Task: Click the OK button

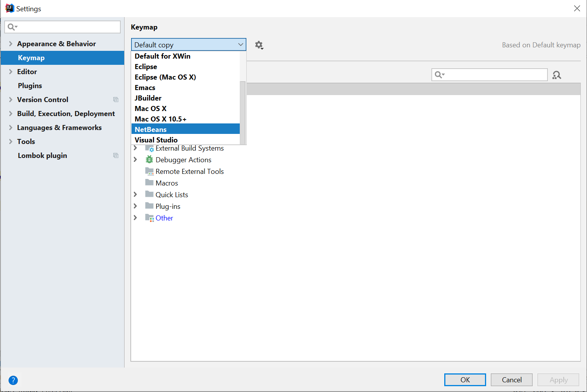Action: coord(465,380)
